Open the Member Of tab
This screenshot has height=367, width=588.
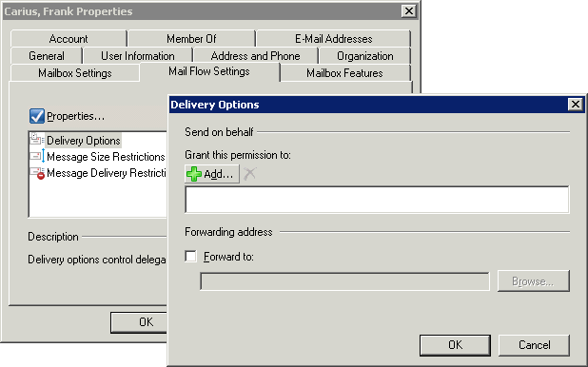pyautogui.click(x=191, y=39)
